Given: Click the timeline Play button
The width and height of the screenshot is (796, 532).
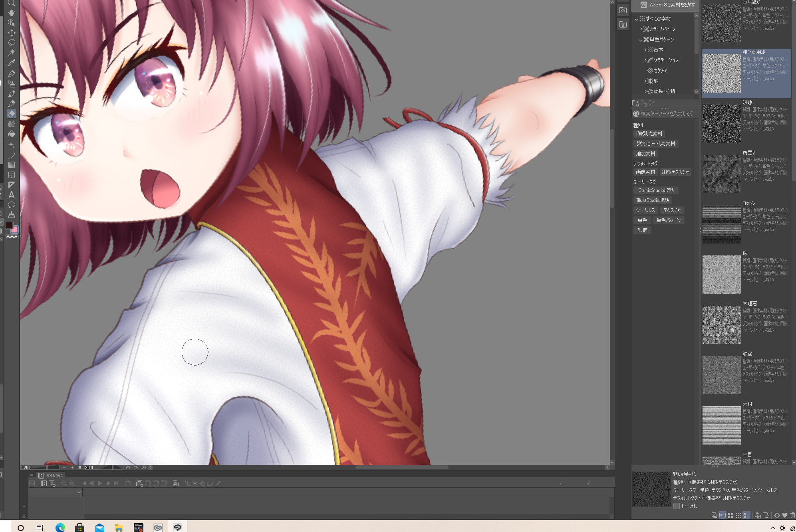Looking at the screenshot, I should pyautogui.click(x=100, y=483).
